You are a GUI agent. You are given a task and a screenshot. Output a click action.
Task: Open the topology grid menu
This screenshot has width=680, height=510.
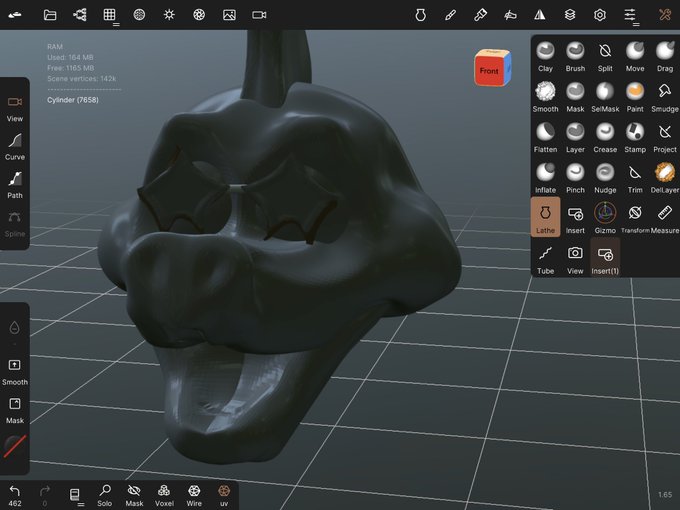click(x=110, y=16)
